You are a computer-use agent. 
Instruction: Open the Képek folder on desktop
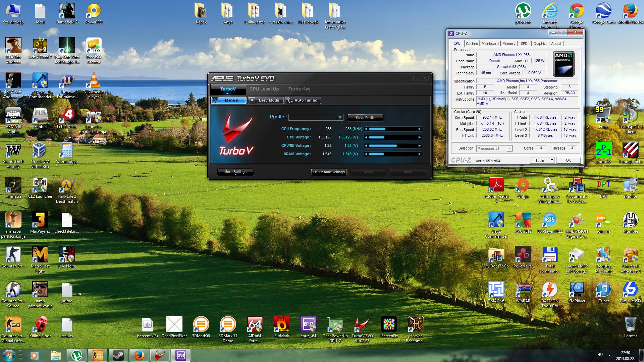(201, 13)
